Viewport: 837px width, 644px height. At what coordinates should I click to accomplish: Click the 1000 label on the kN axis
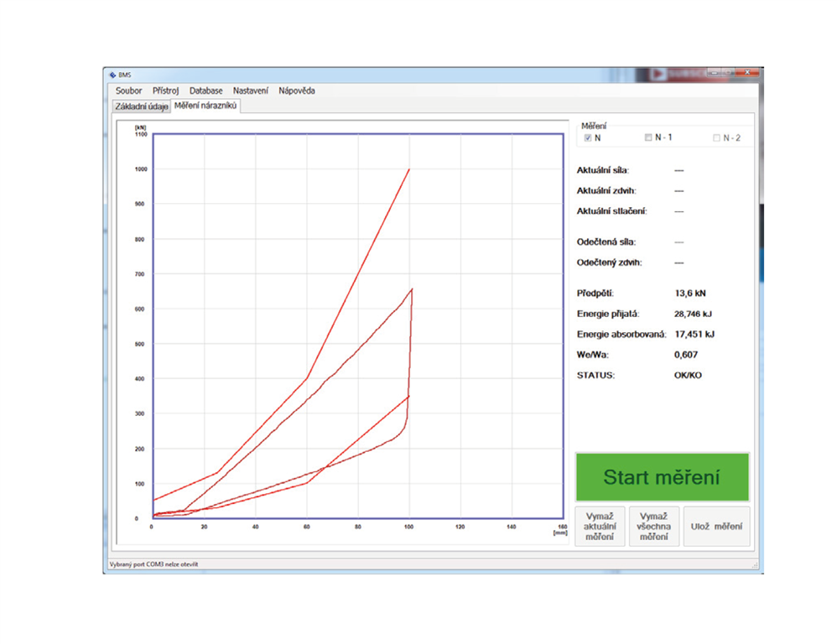(141, 169)
